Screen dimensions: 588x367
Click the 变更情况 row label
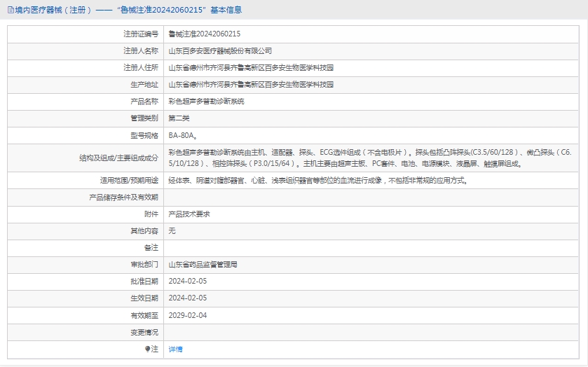click(144, 332)
